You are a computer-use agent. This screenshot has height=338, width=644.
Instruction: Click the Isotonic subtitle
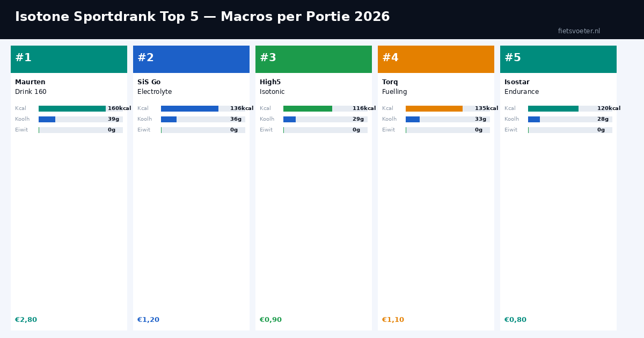[272, 92]
